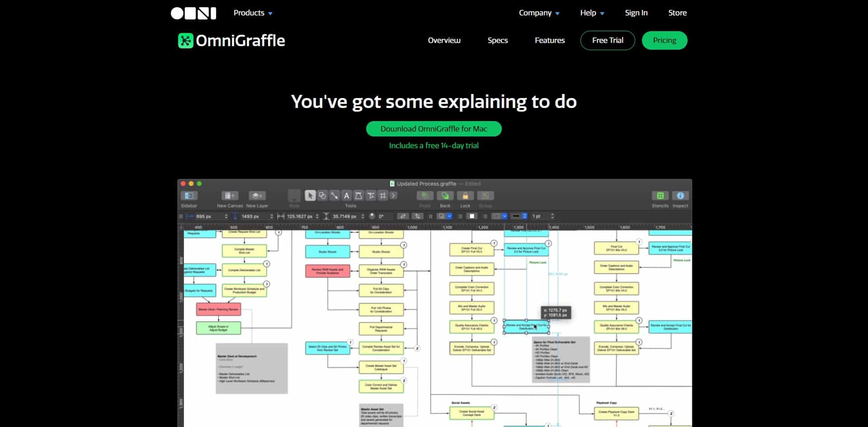Click Download OmniGraffle for Mac

tap(434, 129)
